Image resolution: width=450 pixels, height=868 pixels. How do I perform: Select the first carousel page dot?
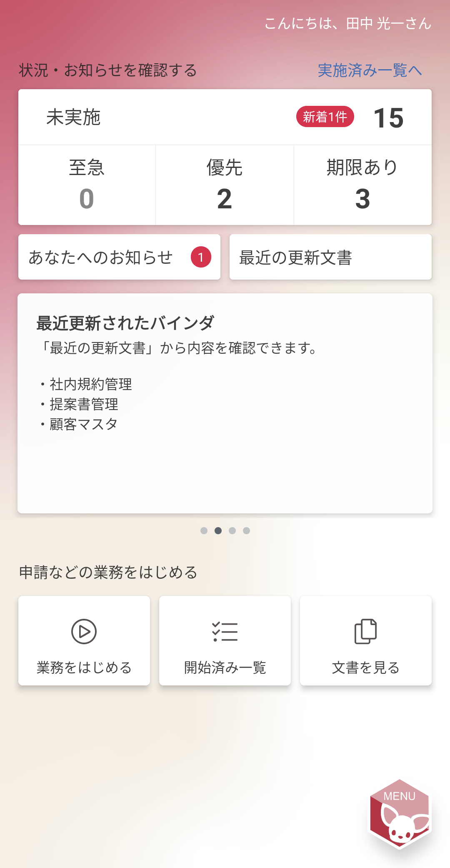[x=204, y=530]
